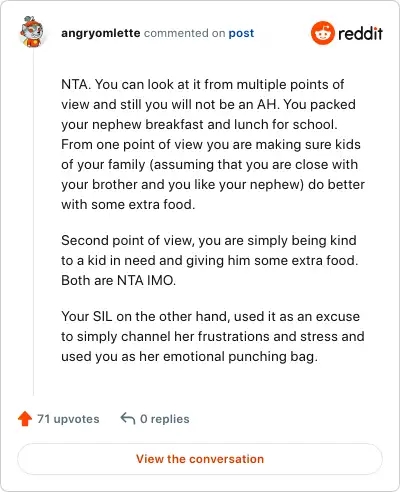
Task: Click the line beginning "From one point of view"
Action: (x=211, y=144)
